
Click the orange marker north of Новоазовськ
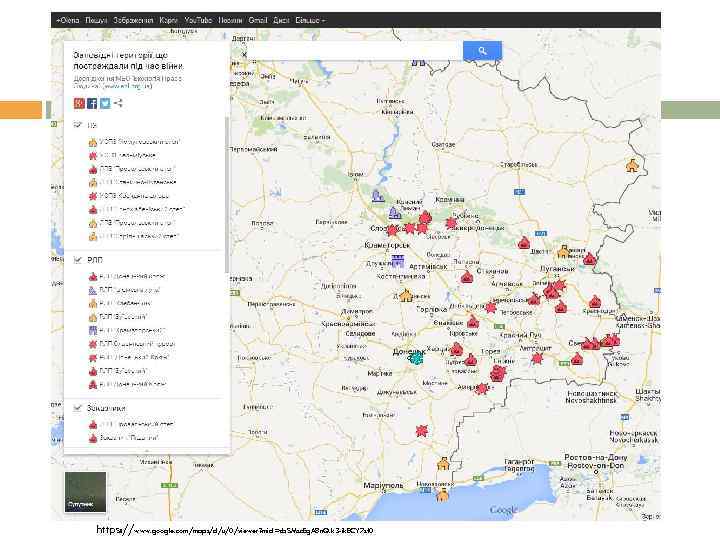pos(443,464)
